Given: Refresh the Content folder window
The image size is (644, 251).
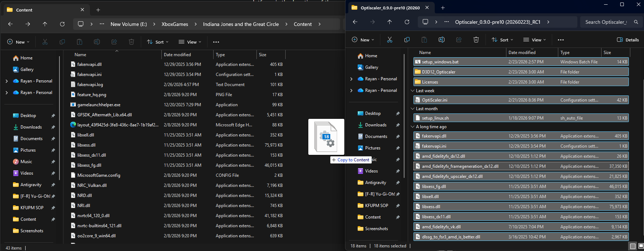Looking at the screenshot, I should click(62, 24).
